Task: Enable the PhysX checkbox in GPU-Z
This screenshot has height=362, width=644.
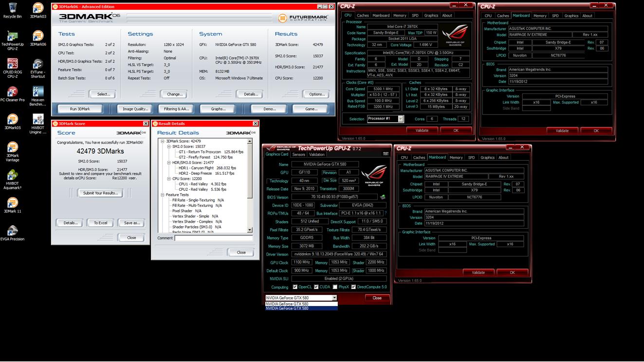Action: (x=335, y=287)
